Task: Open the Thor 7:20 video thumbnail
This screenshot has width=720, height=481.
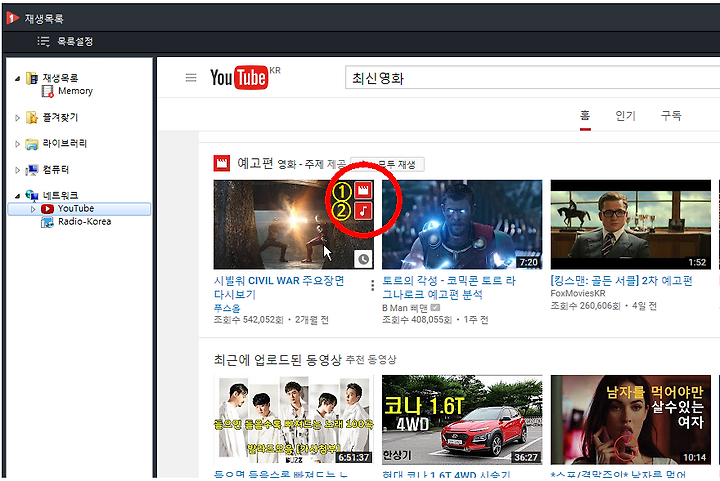Action: point(462,224)
